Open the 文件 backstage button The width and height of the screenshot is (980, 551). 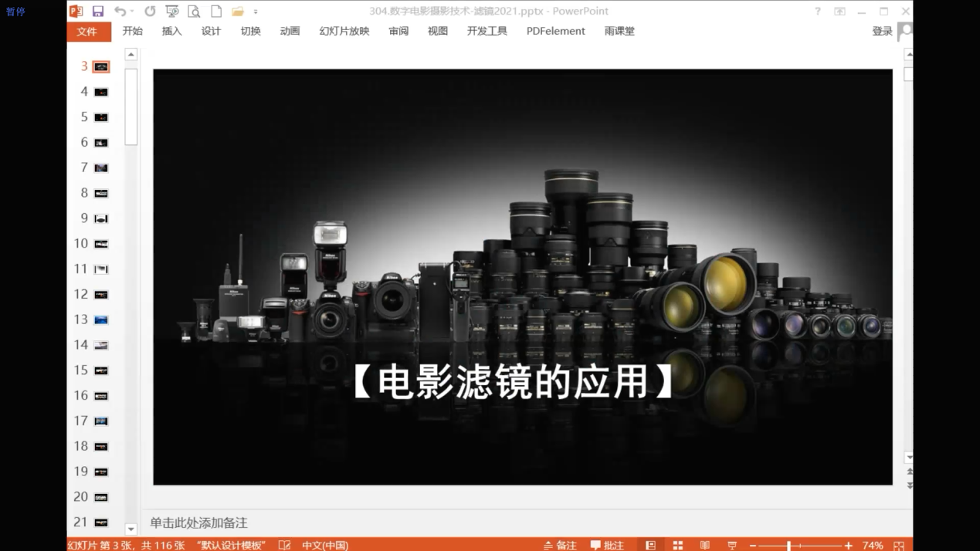click(x=87, y=32)
